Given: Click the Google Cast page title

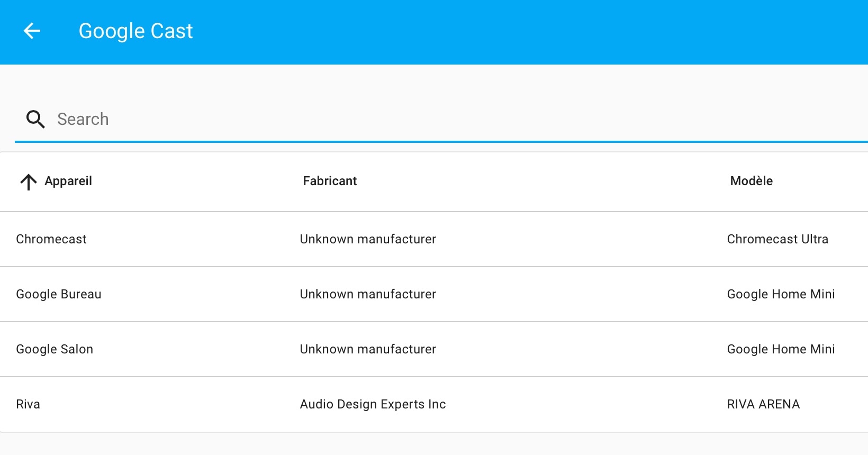Looking at the screenshot, I should point(135,31).
